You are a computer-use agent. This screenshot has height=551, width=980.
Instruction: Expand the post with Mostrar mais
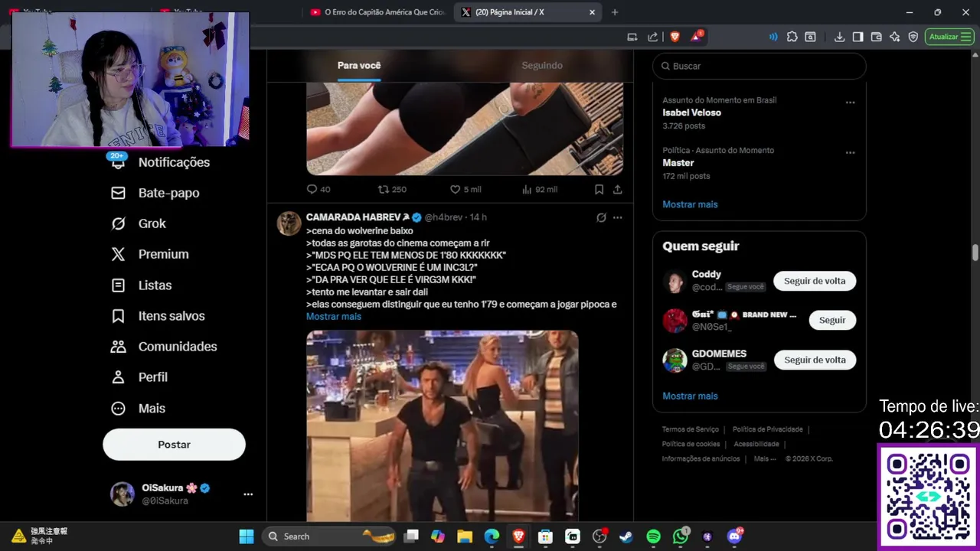coord(334,316)
